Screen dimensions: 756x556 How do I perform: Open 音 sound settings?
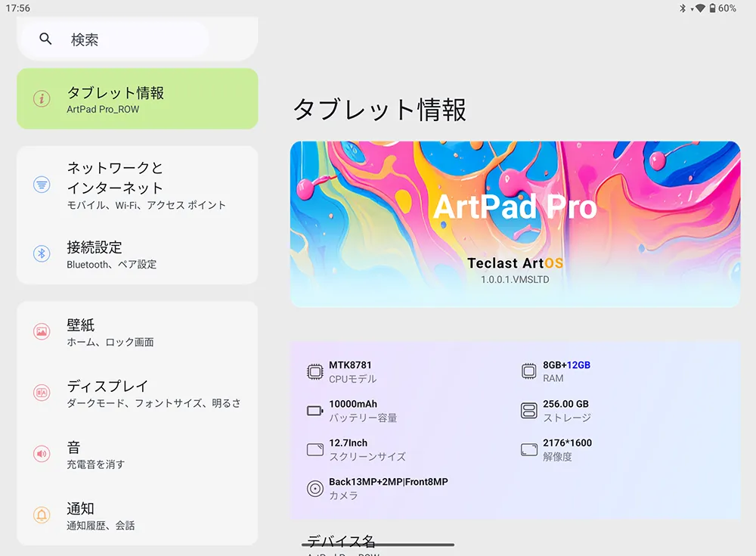pos(138,454)
